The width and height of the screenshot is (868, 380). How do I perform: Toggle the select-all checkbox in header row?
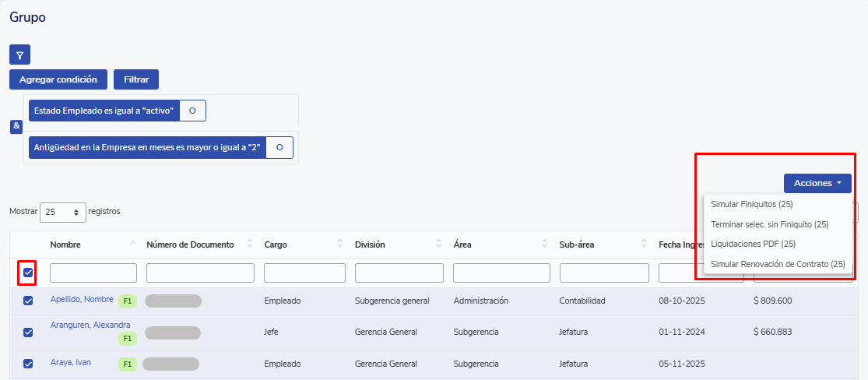(29, 273)
